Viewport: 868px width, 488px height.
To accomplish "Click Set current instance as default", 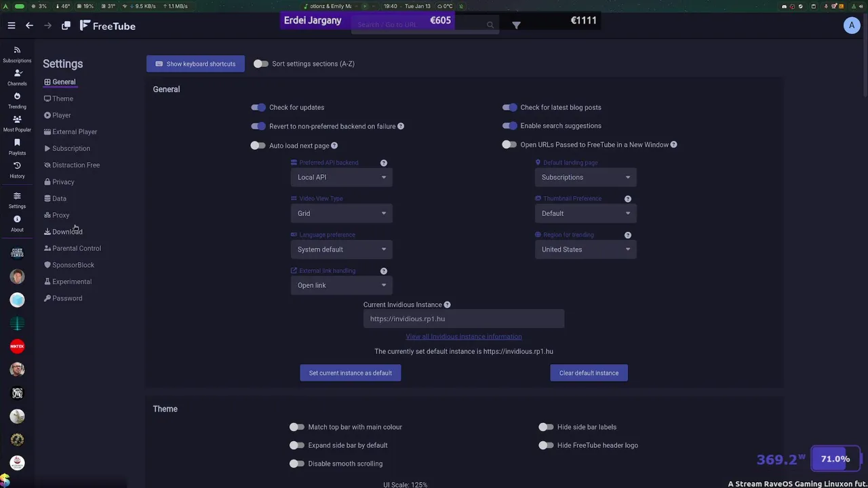I will [x=351, y=373].
